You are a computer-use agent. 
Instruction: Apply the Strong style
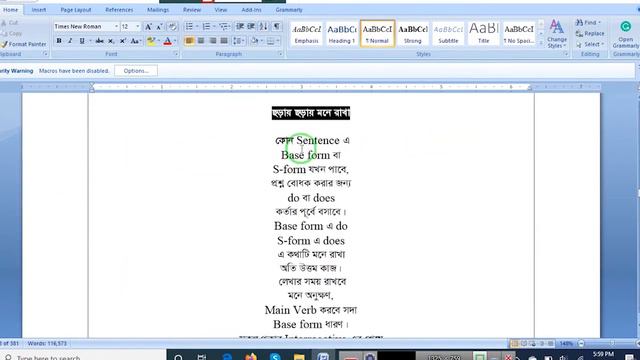413,33
